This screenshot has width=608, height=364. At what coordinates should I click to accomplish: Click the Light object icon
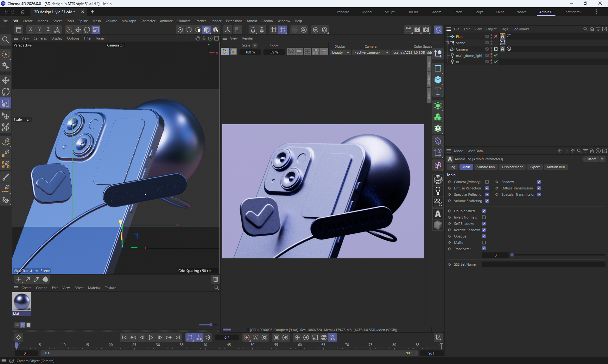438,191
